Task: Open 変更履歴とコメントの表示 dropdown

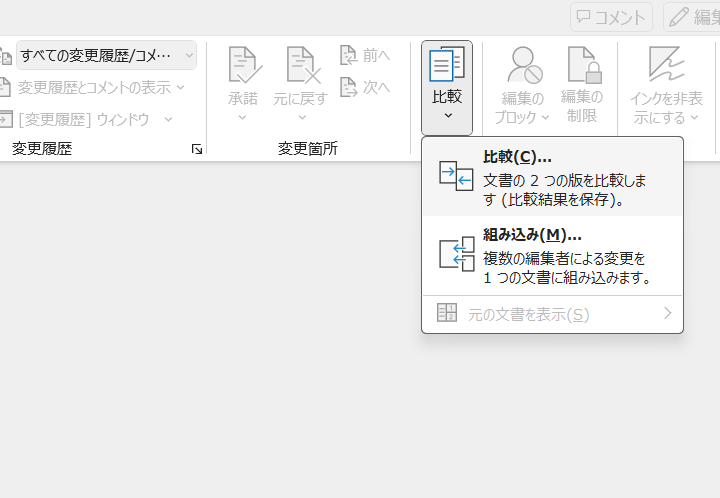Action: pyautogui.click(x=94, y=87)
